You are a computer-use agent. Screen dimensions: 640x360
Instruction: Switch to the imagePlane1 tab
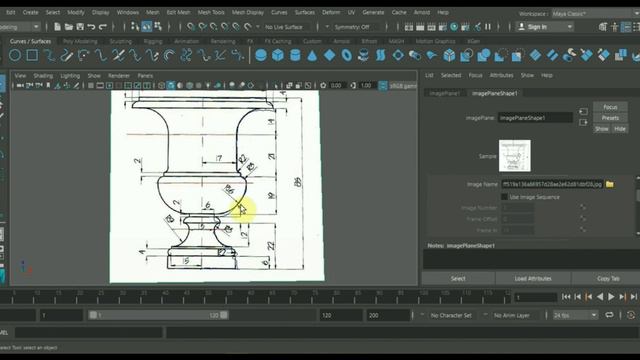click(444, 93)
